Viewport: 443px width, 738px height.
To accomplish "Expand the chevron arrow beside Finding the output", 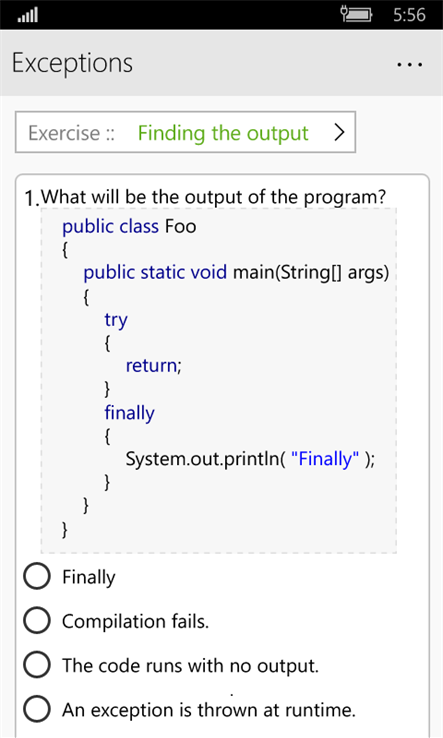I will click(339, 133).
